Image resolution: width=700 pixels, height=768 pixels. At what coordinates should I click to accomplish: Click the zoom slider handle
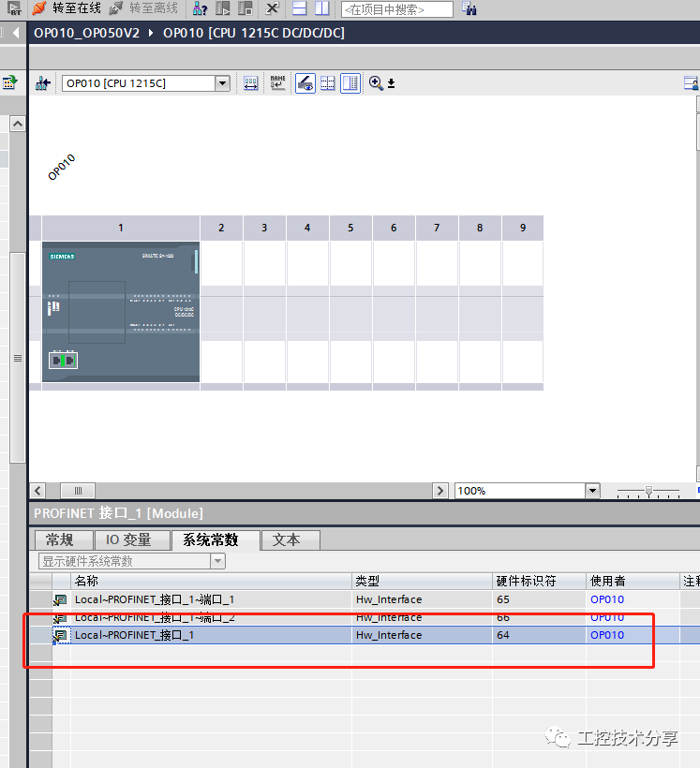click(649, 491)
